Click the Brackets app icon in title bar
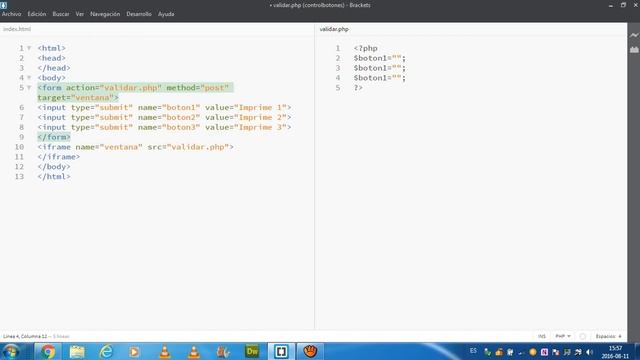The height and width of the screenshot is (360, 640). tap(4, 5)
